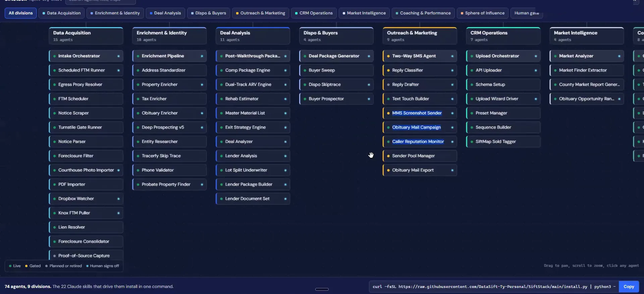Select the Dual-Track ARV Engine agent
Image resolution: width=644 pixels, height=294 pixels.
(253, 85)
